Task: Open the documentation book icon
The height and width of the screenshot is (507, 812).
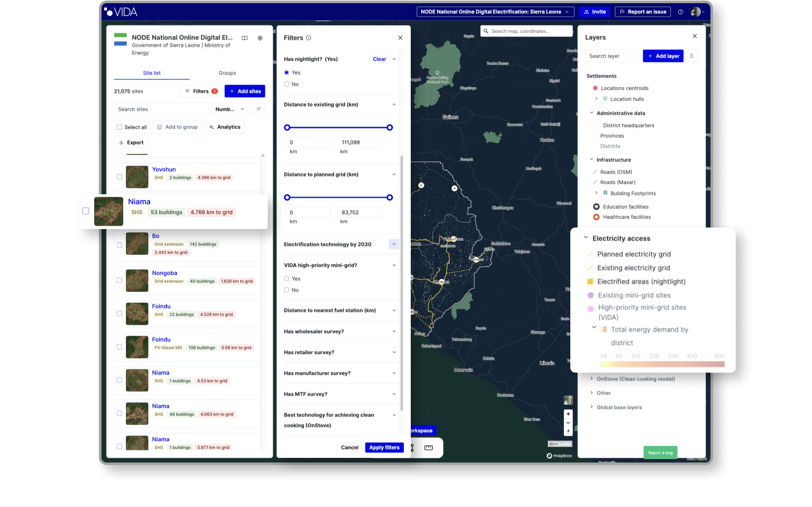Action: 245,38
